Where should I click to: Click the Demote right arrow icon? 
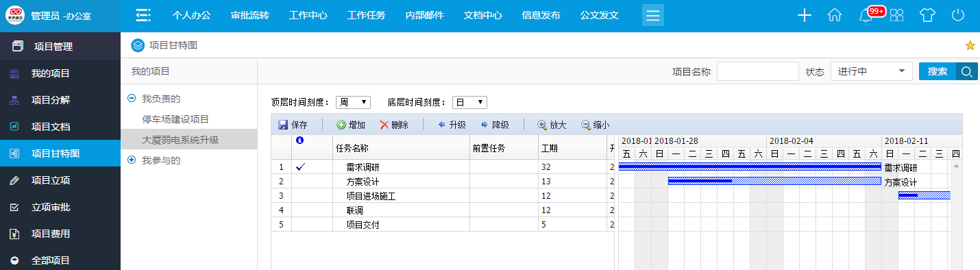click(x=485, y=125)
